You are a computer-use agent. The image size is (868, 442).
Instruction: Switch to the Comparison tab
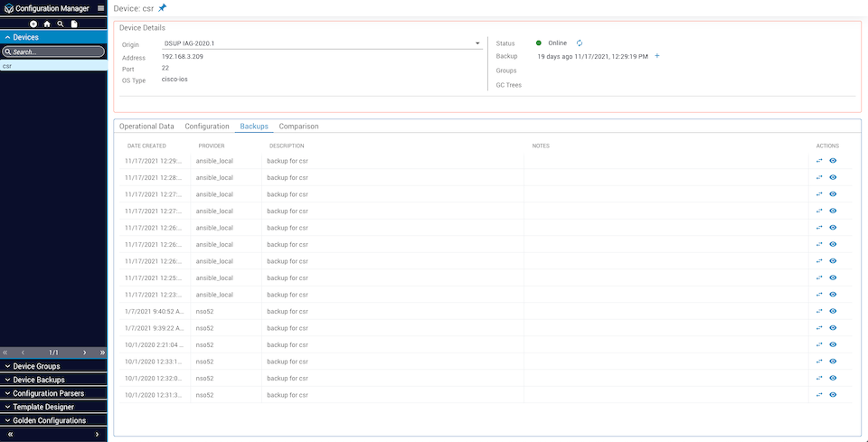pos(298,127)
